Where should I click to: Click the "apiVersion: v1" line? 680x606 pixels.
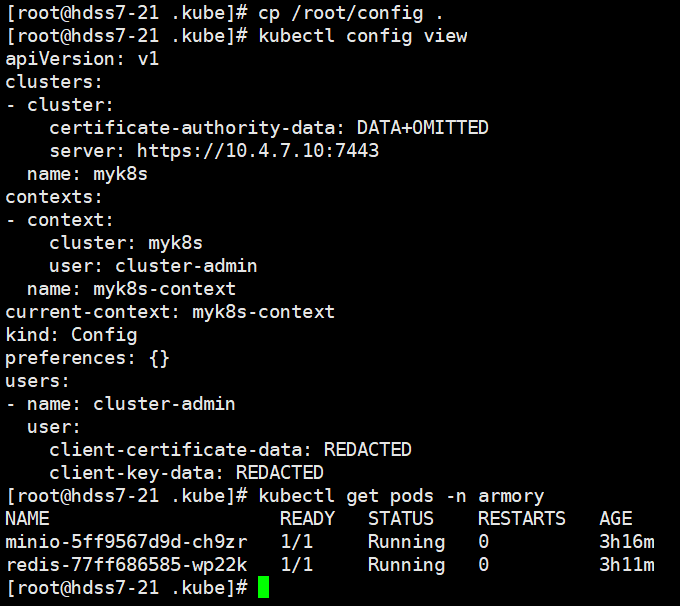(x=82, y=59)
